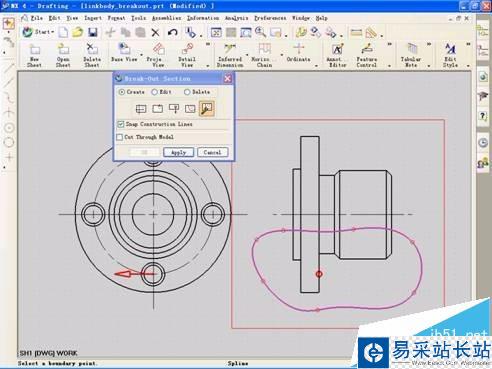Click the Save disk icon
492x369 pixels.
click(93, 32)
